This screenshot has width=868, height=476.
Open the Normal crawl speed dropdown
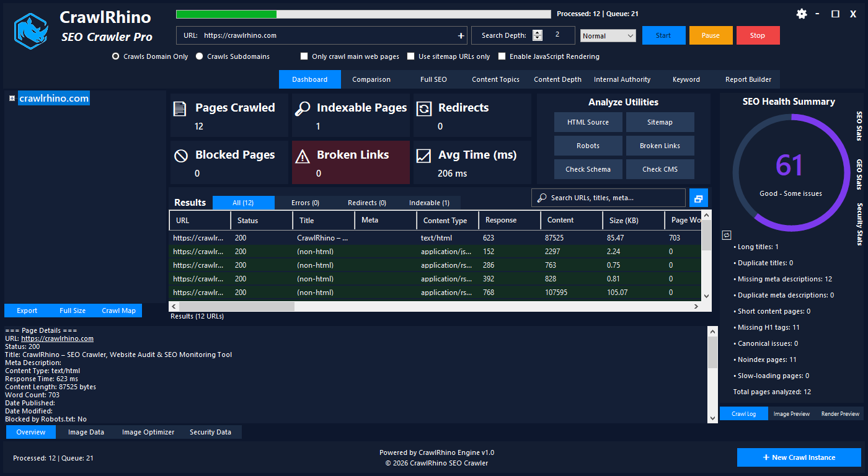tap(608, 35)
